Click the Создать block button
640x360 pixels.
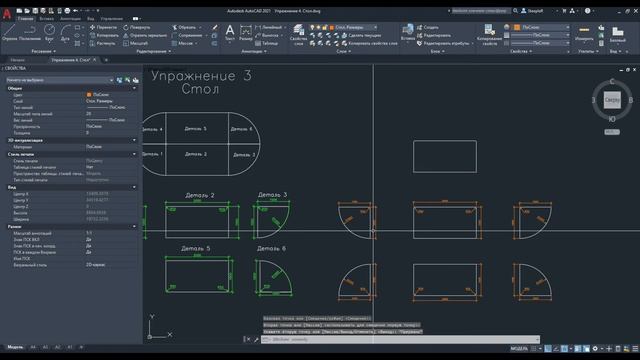pos(428,27)
